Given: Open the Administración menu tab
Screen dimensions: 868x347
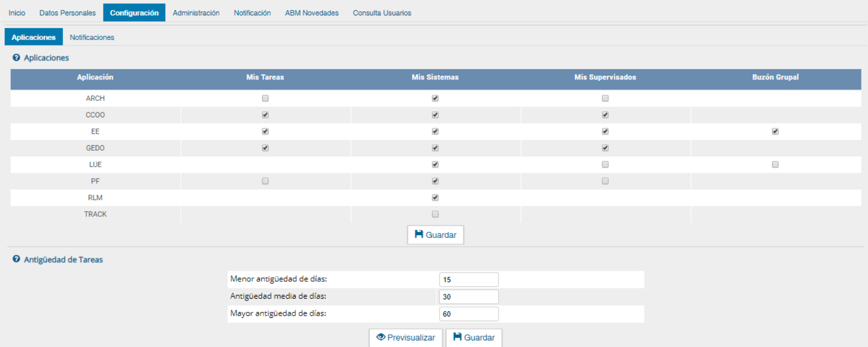Looking at the screenshot, I should [196, 13].
